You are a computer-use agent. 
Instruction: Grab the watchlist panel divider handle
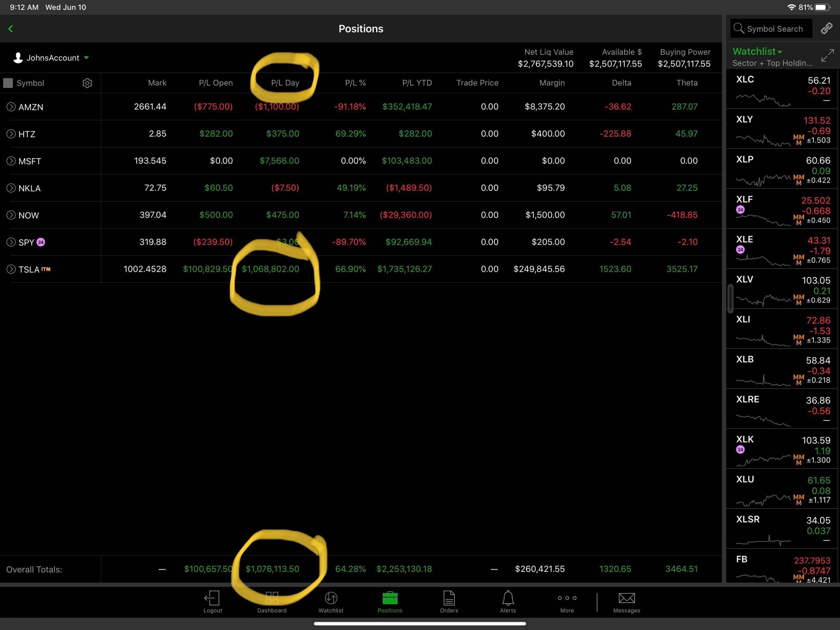click(x=730, y=299)
